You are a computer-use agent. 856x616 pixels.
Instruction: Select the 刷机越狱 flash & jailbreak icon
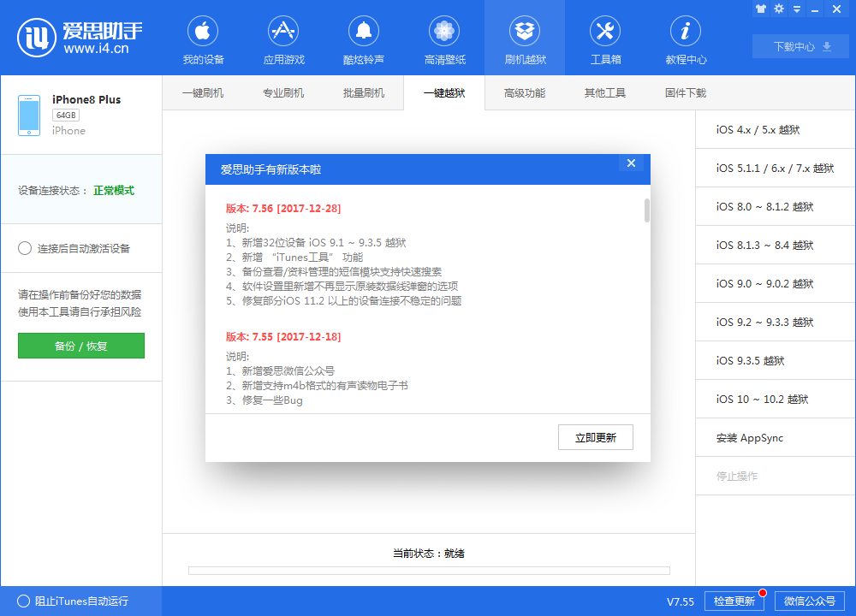525,38
